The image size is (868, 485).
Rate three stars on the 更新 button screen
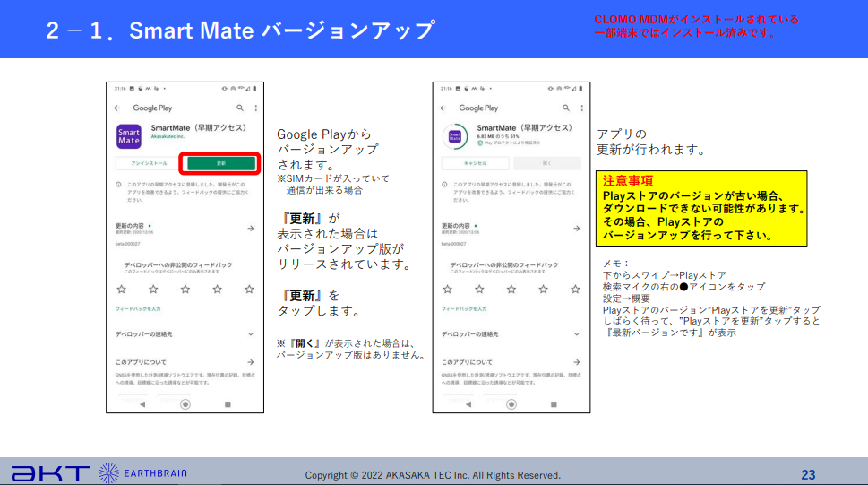185,290
